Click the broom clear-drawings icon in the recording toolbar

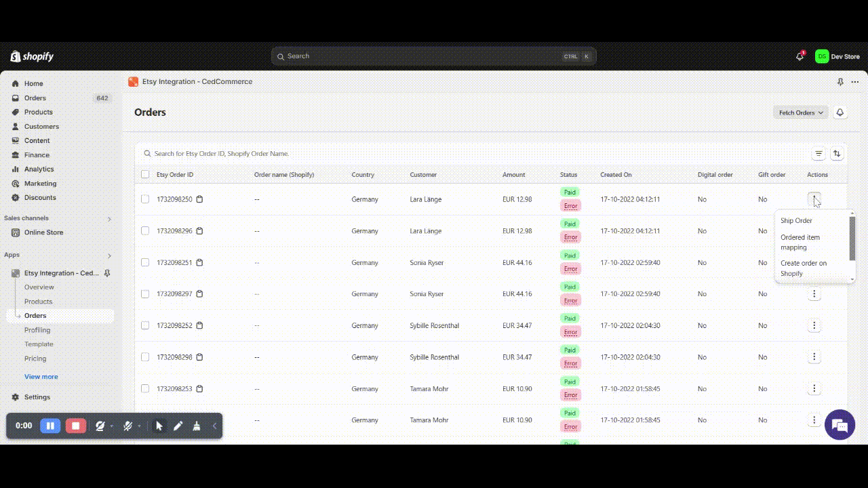click(x=197, y=426)
